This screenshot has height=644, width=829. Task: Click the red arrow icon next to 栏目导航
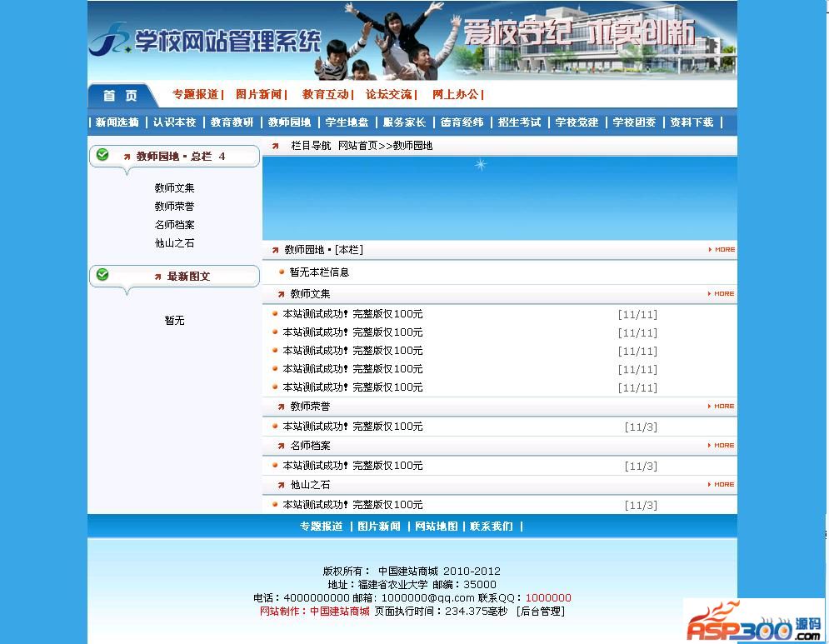[x=276, y=146]
